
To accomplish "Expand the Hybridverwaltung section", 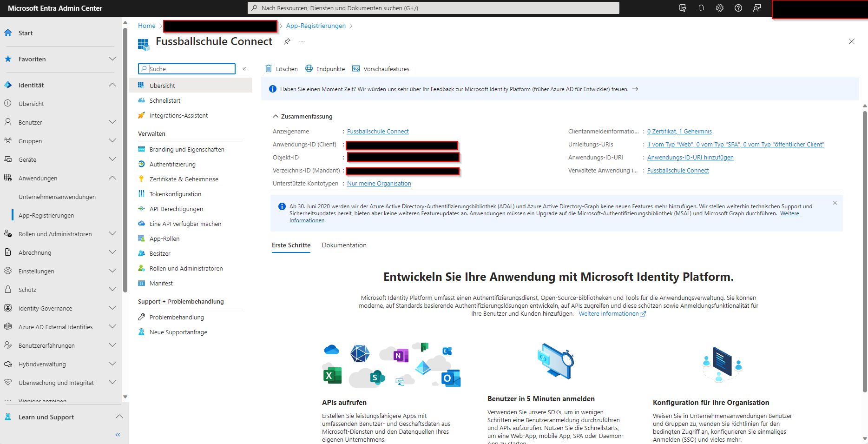I will tap(112, 364).
